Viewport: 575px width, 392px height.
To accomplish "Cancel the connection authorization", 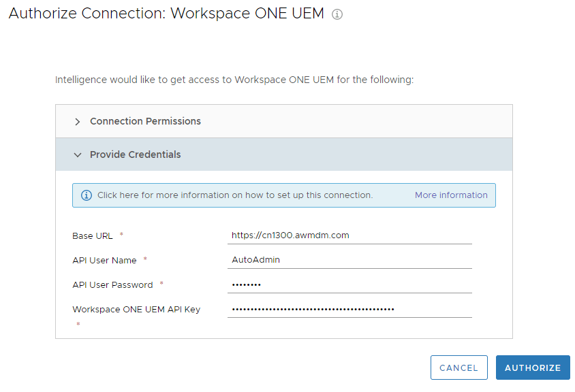I will (x=459, y=367).
